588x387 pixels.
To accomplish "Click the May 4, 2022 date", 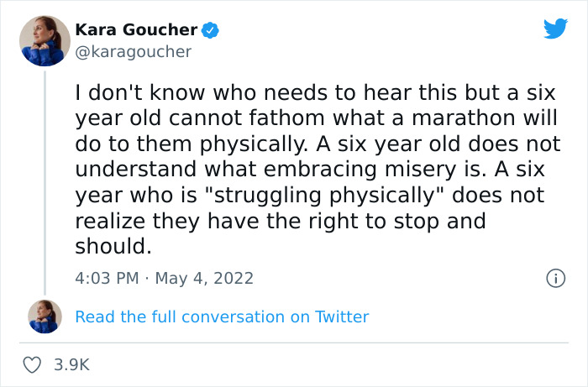I will (x=204, y=278).
